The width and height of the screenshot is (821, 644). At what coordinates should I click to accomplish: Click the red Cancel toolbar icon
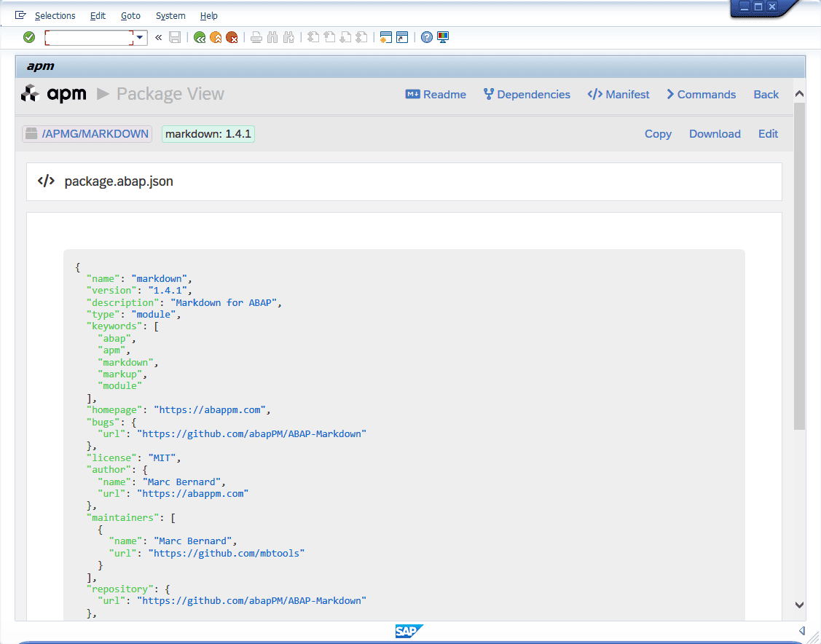232,37
